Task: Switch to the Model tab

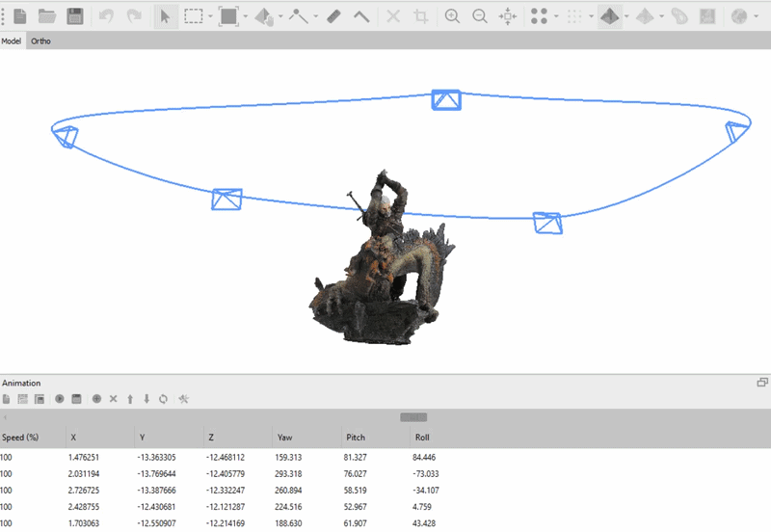Action: tap(12, 41)
